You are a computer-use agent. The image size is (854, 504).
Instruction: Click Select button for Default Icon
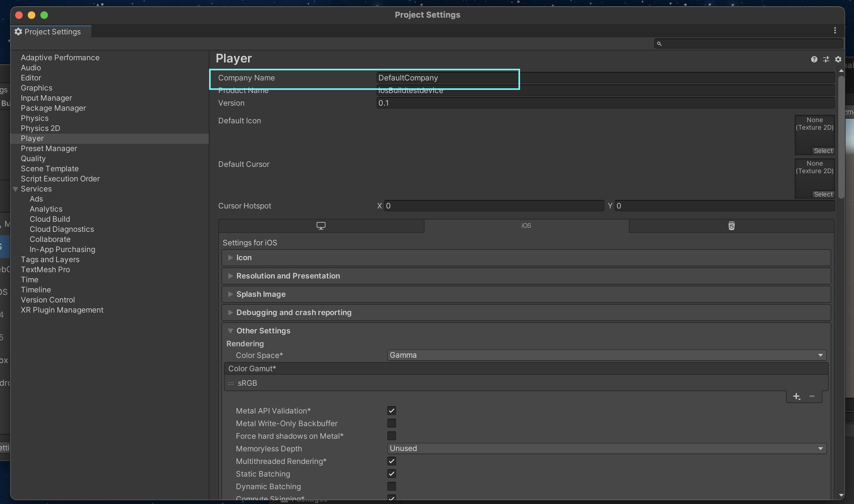[x=823, y=151]
